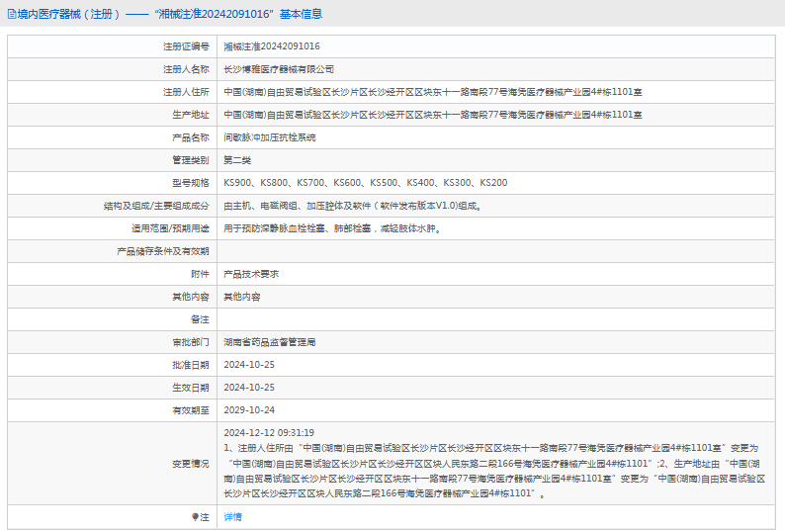785x532 pixels.
Task: Click expiry date 2029-10-24
Action: coord(249,410)
